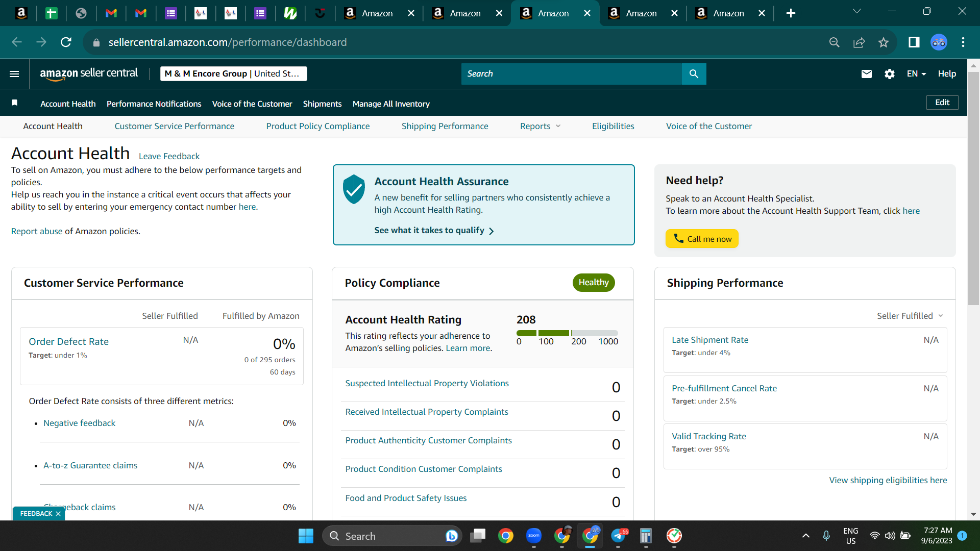
Task: Go back using the browser back arrow
Action: (x=17, y=42)
